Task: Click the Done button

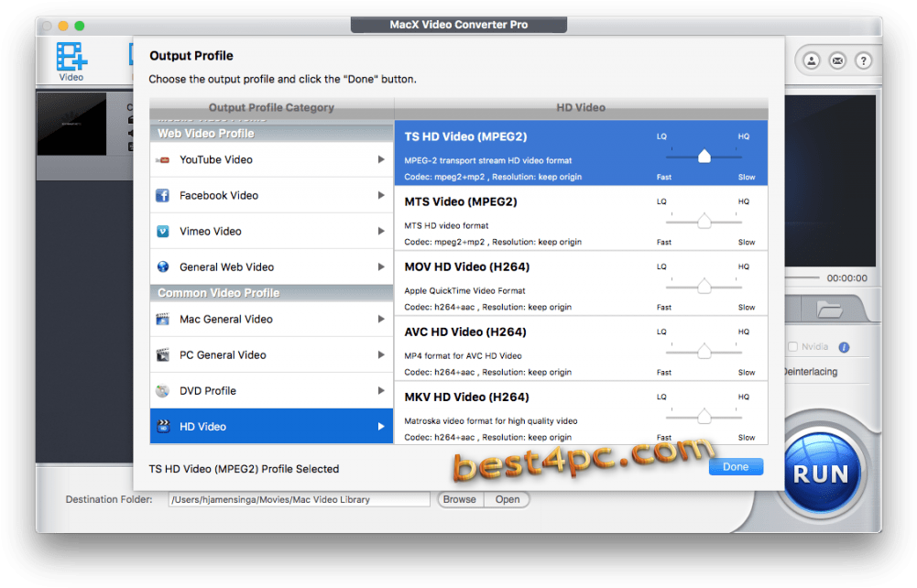Action: point(736,467)
